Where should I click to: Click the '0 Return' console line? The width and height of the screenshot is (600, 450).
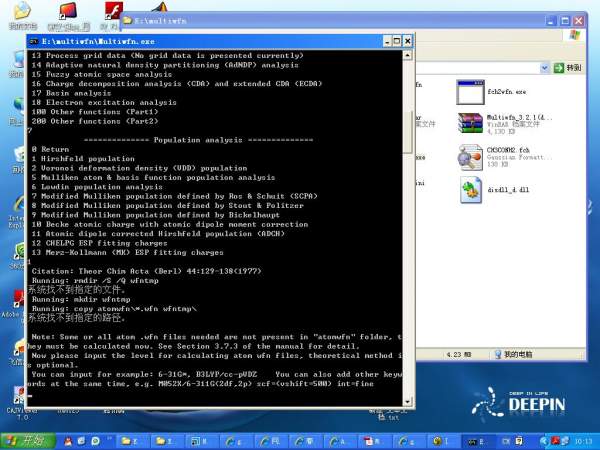(50, 150)
